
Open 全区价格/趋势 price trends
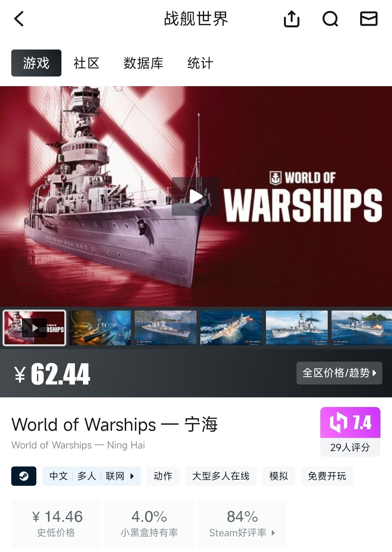(x=339, y=373)
